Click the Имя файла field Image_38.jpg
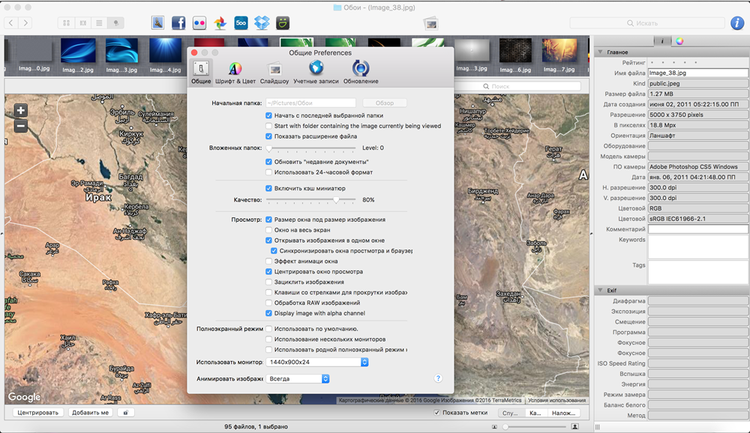The width and height of the screenshot is (750, 433). [698, 73]
